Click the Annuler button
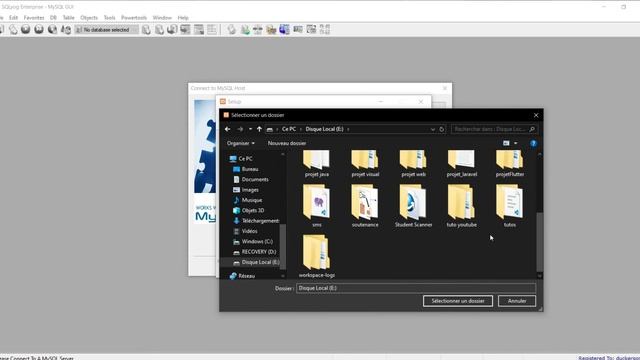The image size is (640, 360). 517,301
